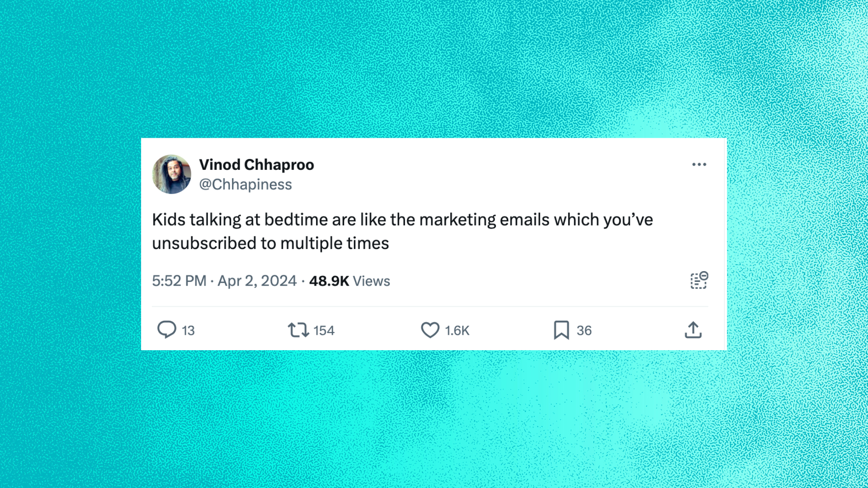868x488 pixels.
Task: Click the word "unsubscribed" in the tweet
Action: pos(204,244)
